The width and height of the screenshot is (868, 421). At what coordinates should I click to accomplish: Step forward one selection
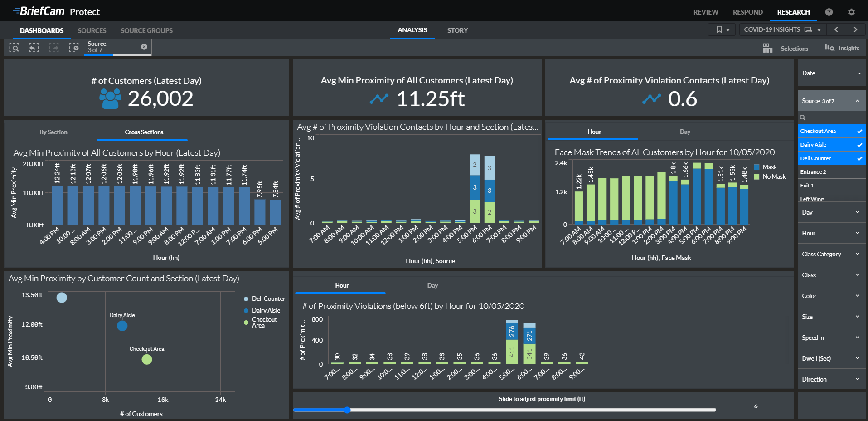[x=54, y=48]
